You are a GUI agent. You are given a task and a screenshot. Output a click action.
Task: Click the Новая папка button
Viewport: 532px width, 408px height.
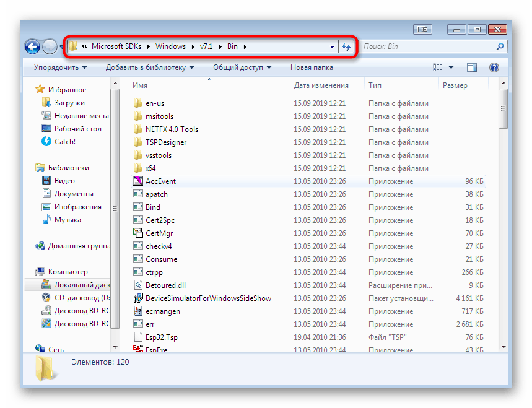point(312,67)
